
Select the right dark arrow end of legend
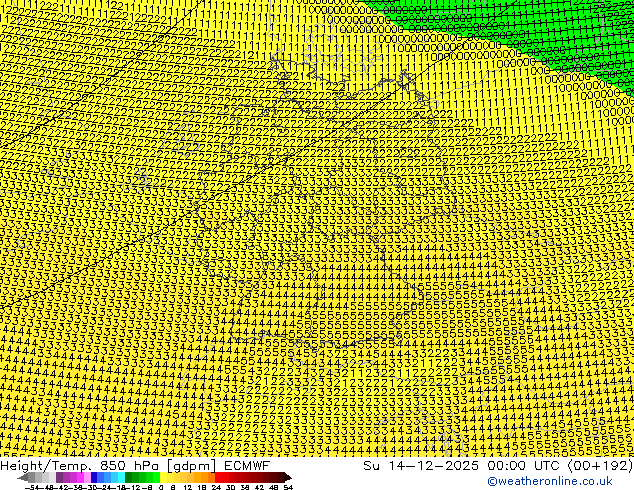tap(288, 477)
